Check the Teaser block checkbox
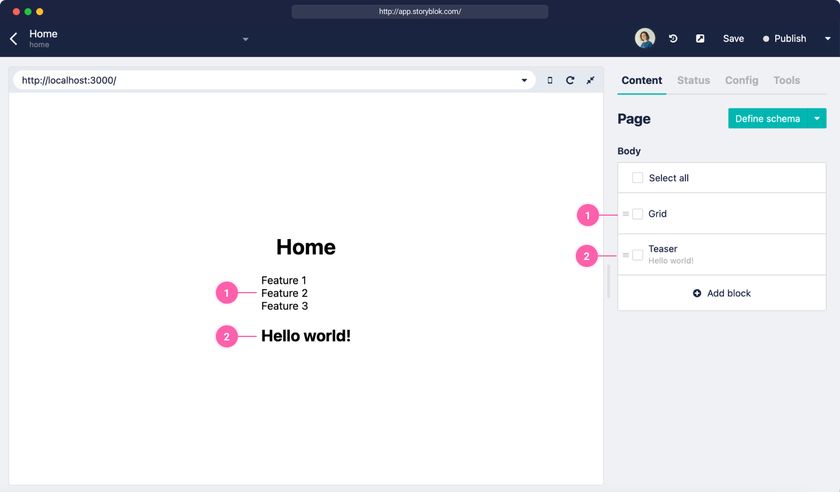Viewport: 840px width, 492px height. 637,255
